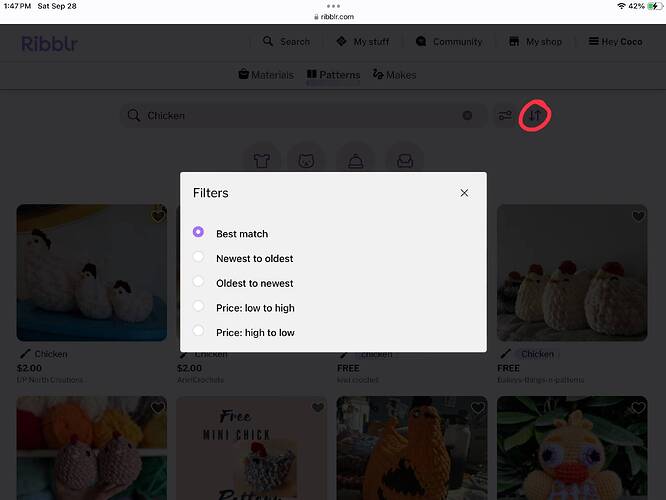This screenshot has width=666, height=500.
Task: Click the Chicken tag on the baileys-things-n-patterns card
Action: [x=537, y=354]
